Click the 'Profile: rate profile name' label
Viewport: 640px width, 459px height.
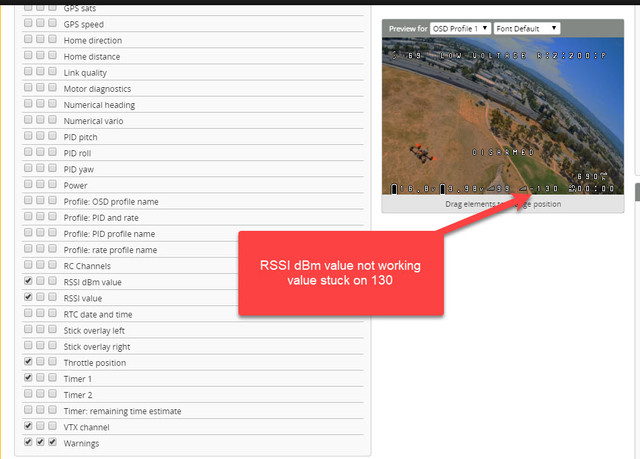click(110, 250)
